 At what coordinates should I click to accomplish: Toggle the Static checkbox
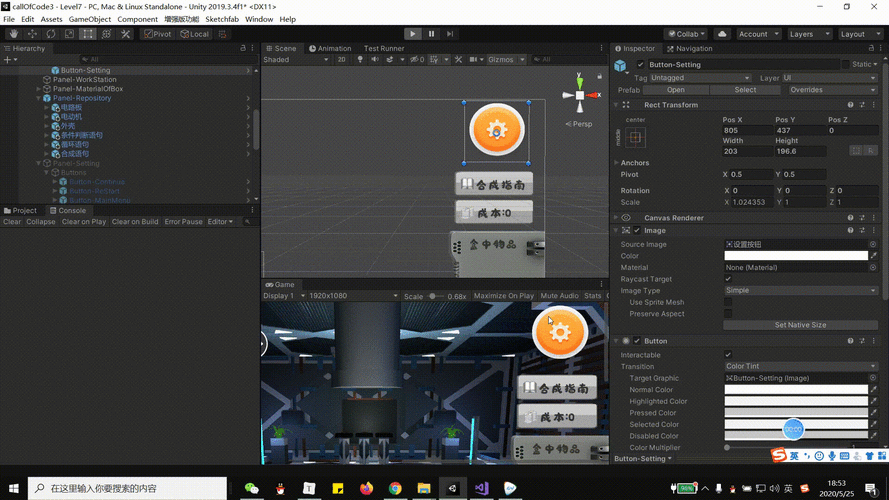coord(845,65)
